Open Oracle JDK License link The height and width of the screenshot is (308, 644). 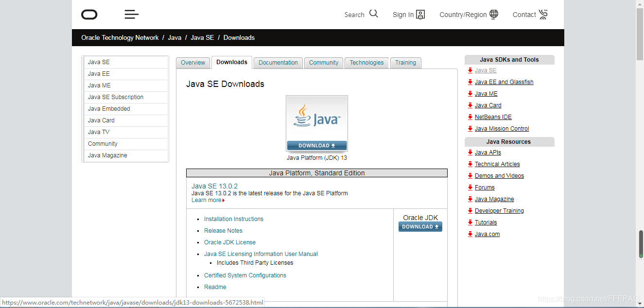[230, 242]
